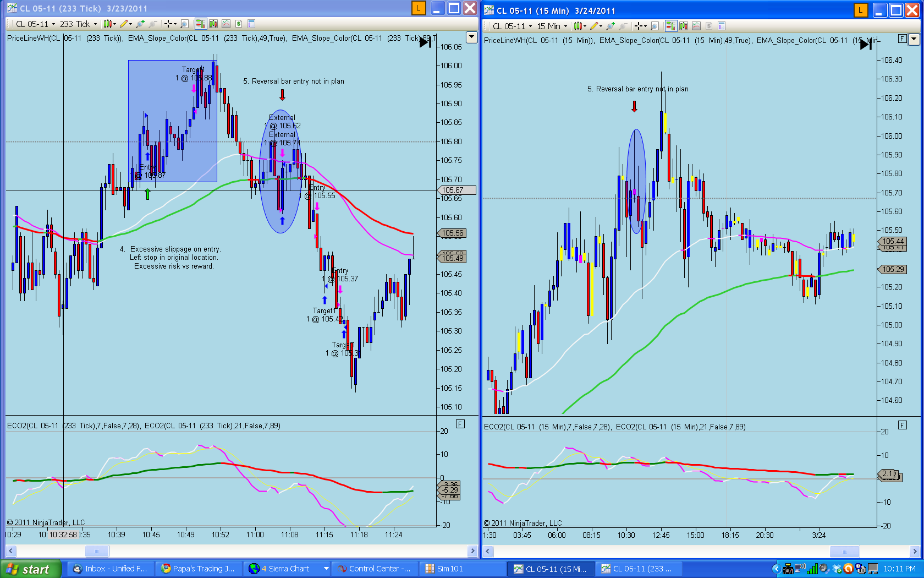This screenshot has height=578, width=924.
Task: Open drawing tools pencil in 15 Min window
Action: (x=594, y=26)
